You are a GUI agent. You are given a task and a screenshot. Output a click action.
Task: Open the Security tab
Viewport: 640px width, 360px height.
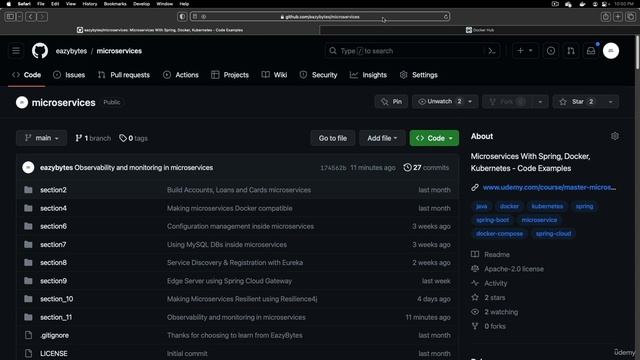tap(318, 75)
